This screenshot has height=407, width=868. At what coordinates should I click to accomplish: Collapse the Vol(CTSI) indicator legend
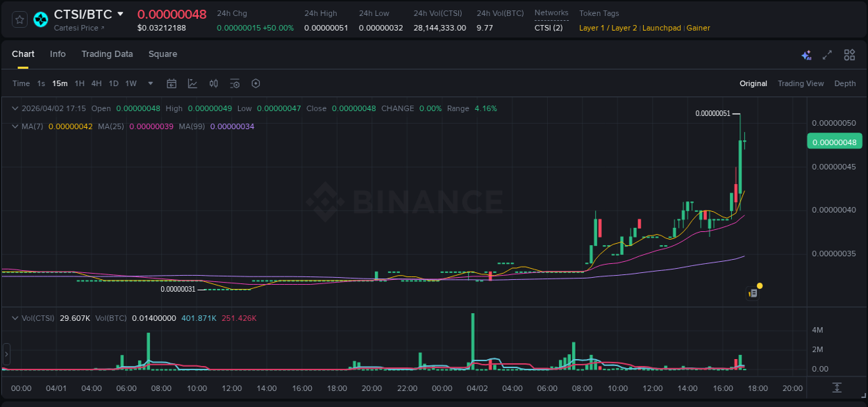point(15,318)
